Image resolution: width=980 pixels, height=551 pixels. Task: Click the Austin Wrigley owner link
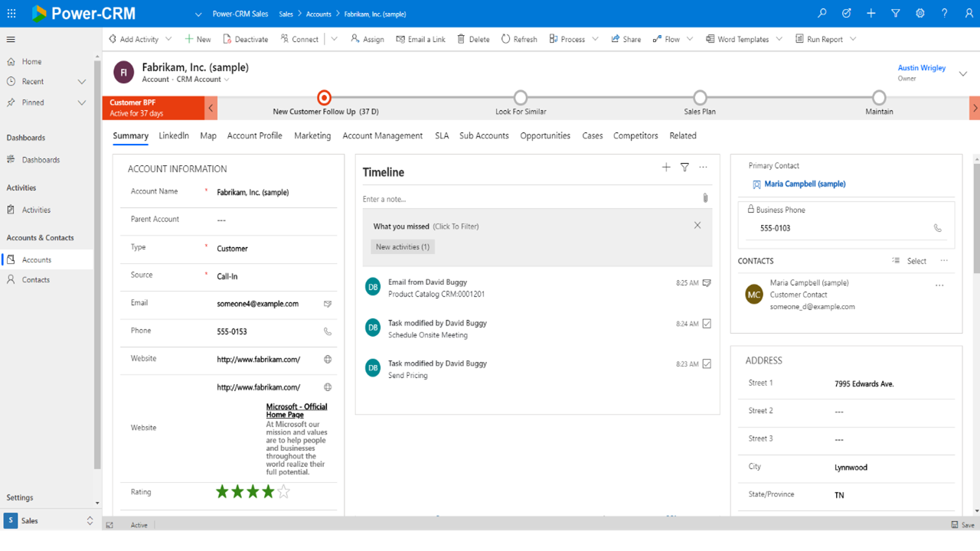pos(922,68)
